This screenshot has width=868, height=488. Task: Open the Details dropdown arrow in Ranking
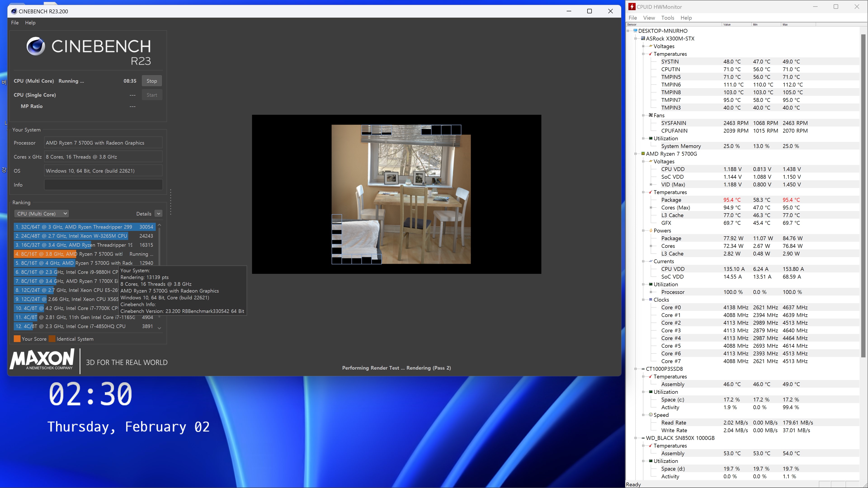[158, 213]
